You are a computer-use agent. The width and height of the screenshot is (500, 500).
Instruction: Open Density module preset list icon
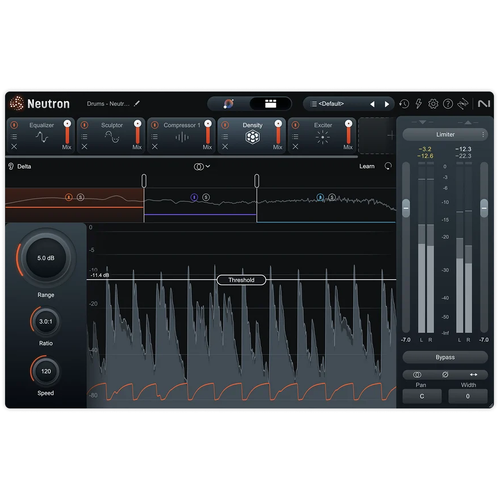(225, 136)
